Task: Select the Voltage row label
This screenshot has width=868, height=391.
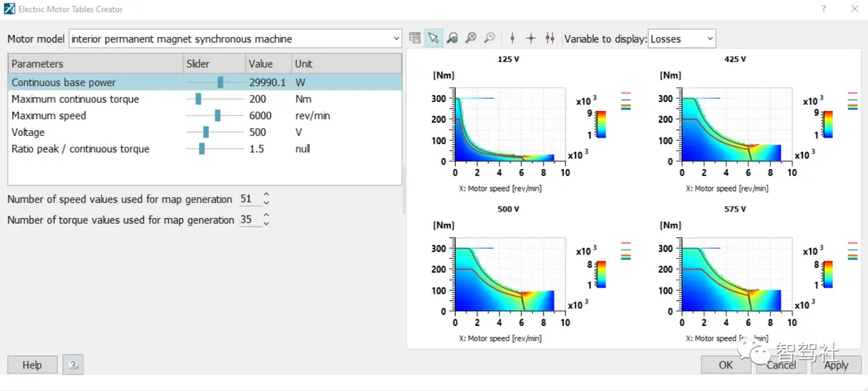Action: [x=28, y=133]
